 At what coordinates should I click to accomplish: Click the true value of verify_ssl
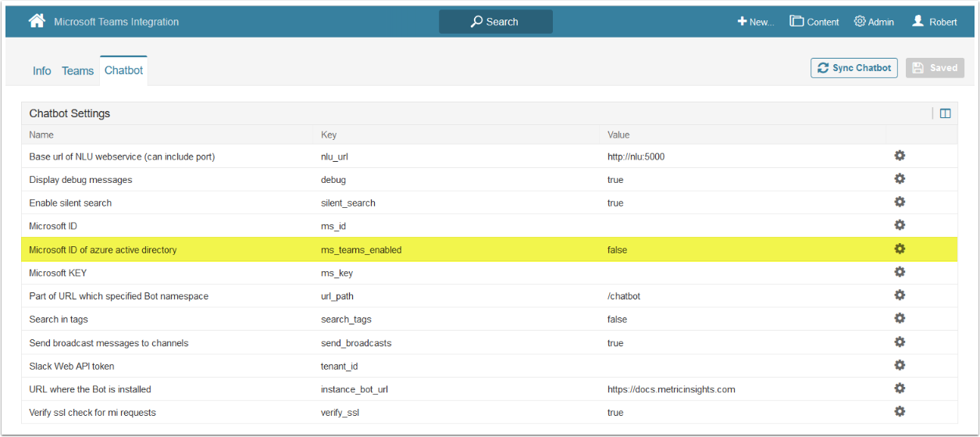(x=615, y=412)
